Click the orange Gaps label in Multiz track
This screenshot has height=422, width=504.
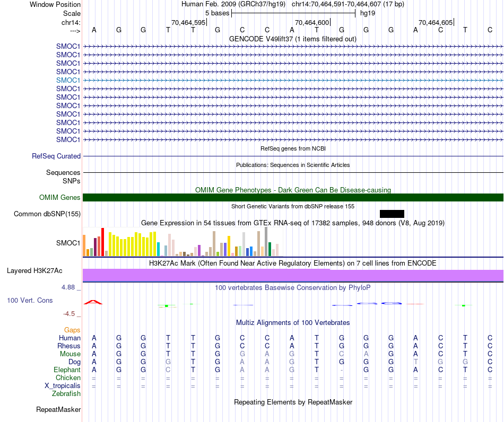click(72, 330)
